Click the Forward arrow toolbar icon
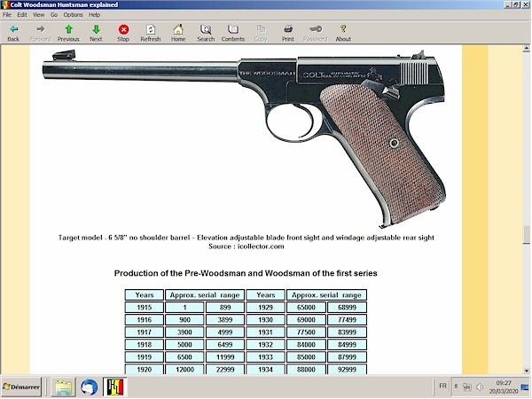 click(x=41, y=34)
